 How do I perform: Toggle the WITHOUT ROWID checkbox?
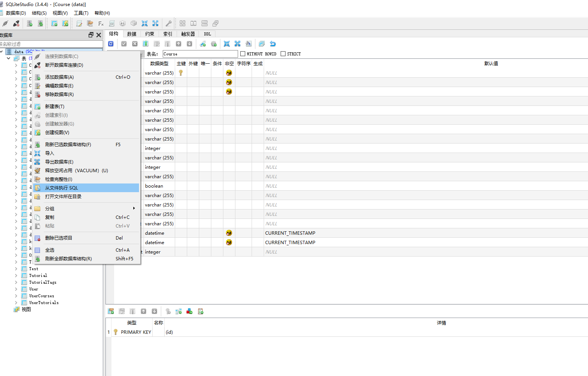243,54
